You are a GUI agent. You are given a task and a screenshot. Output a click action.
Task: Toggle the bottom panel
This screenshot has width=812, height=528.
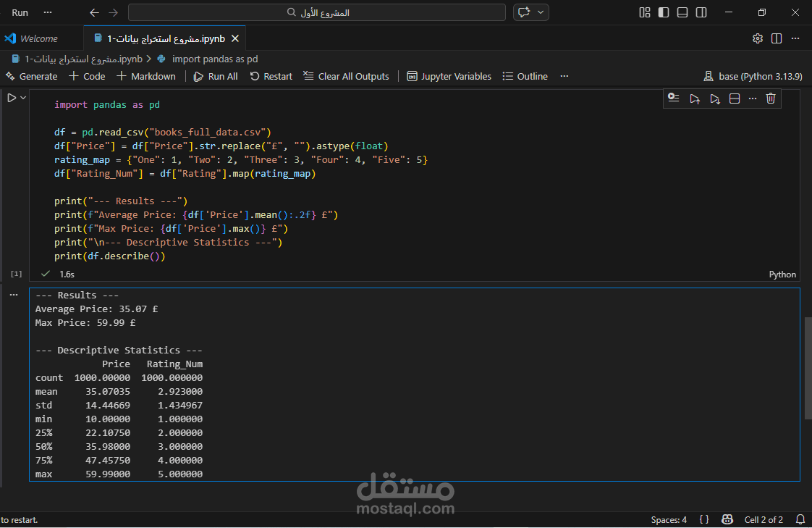682,12
